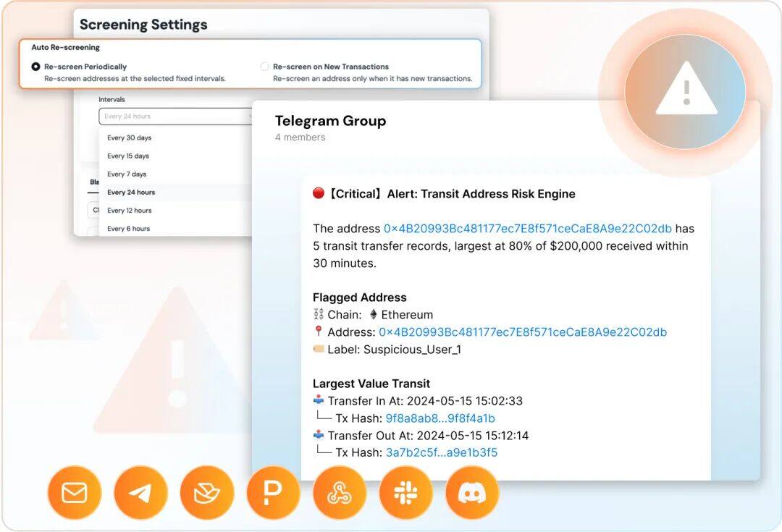Choose the PagerDuty P icon
The width and height of the screenshot is (782, 532).
click(x=273, y=493)
